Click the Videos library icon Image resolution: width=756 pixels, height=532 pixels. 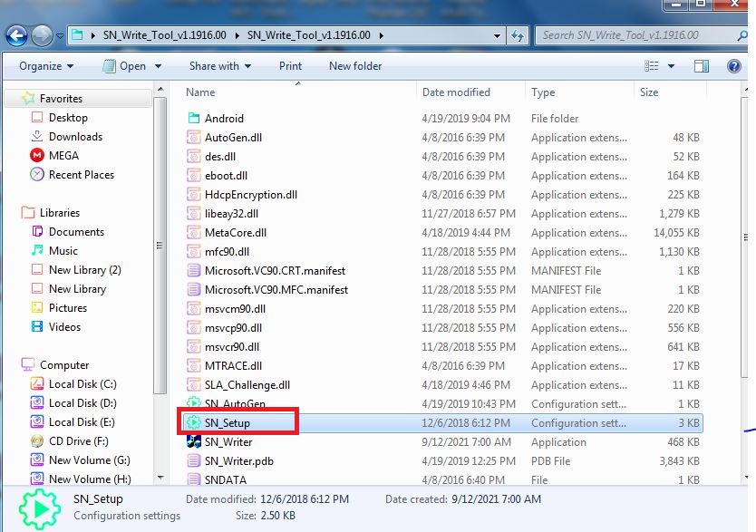click(x=37, y=326)
